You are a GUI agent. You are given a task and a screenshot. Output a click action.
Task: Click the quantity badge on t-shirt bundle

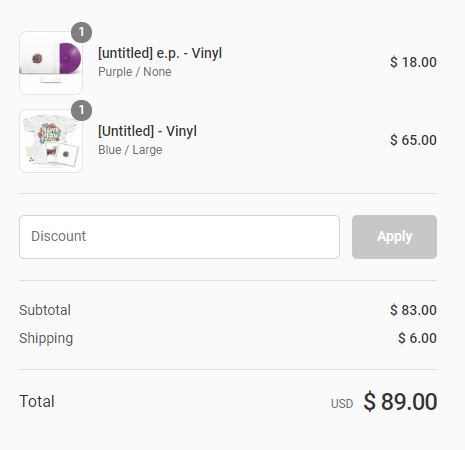(81, 110)
